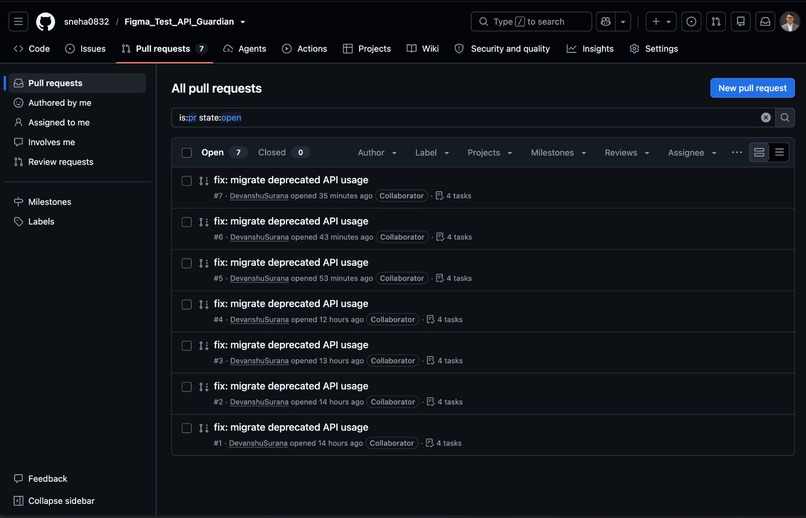Click the GitHub logo

coord(45,22)
